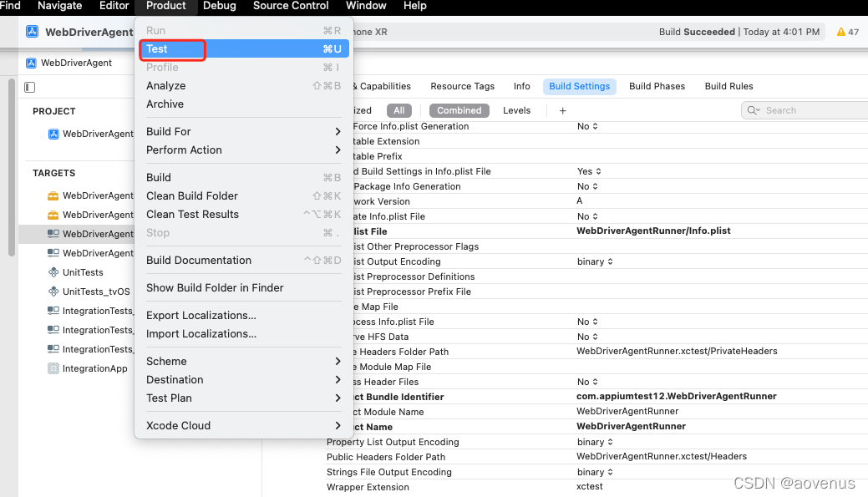This screenshot has height=497, width=868.
Task: Open the Navigate menu
Action: [60, 6]
